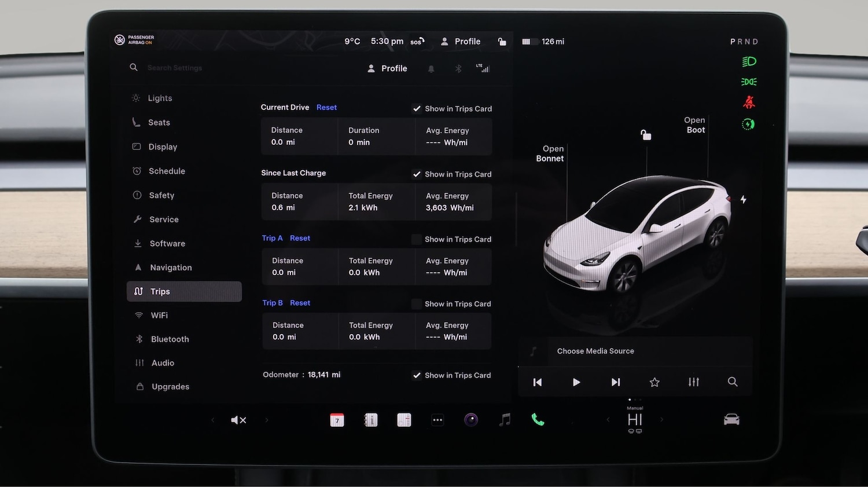The width and height of the screenshot is (868, 487).
Task: Open the phone app from the dock
Action: (538, 420)
